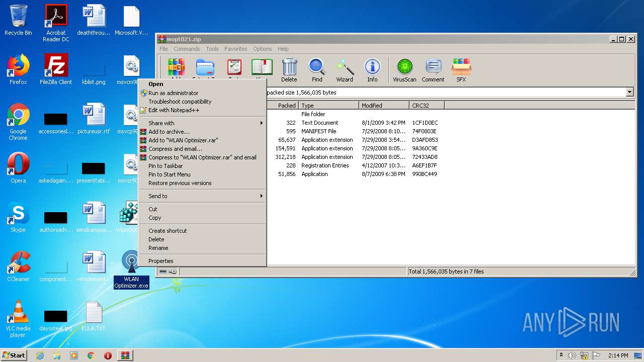Image resolution: width=644 pixels, height=362 pixels.
Task: Add an archive Comment
Action: 433,70
